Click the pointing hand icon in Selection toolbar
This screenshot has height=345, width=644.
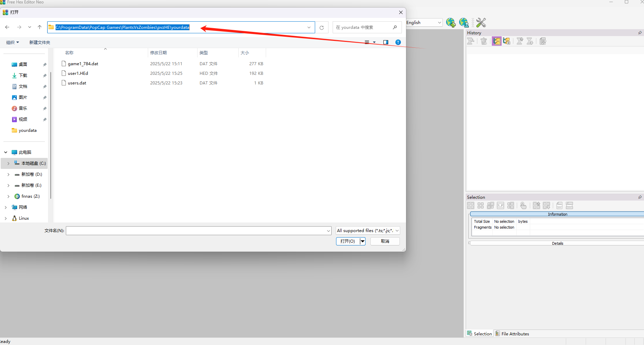point(523,206)
